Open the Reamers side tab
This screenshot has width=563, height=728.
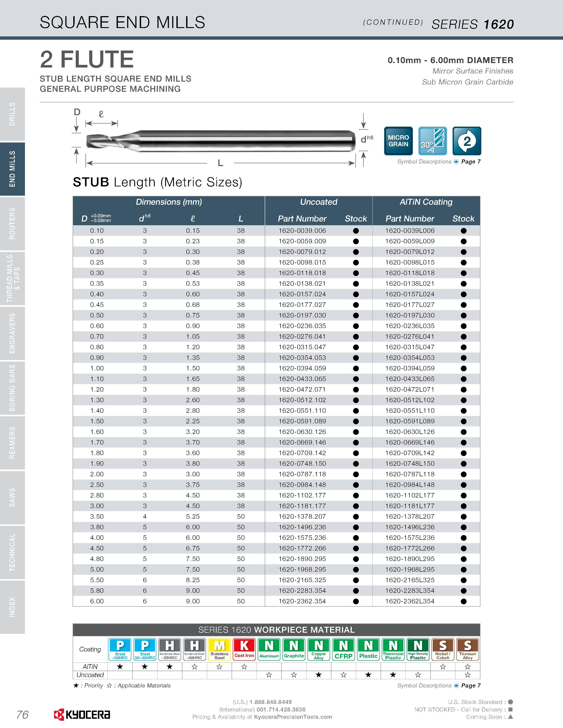point(12,442)
